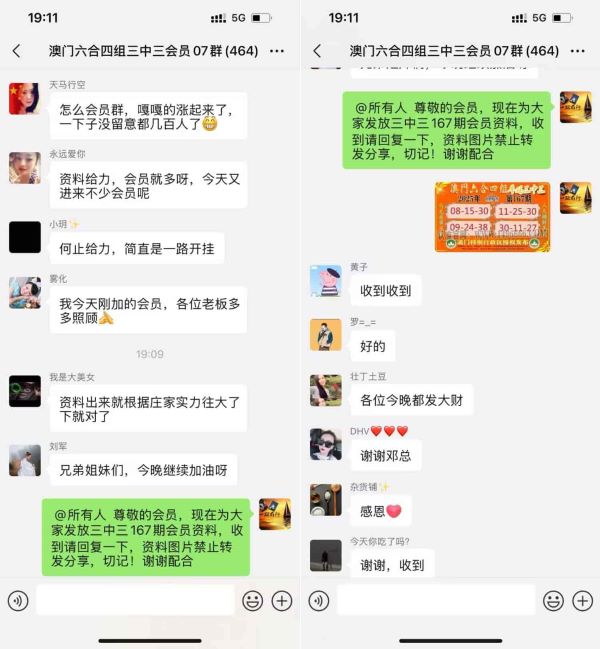Focus the message input field in right chat

point(436,600)
